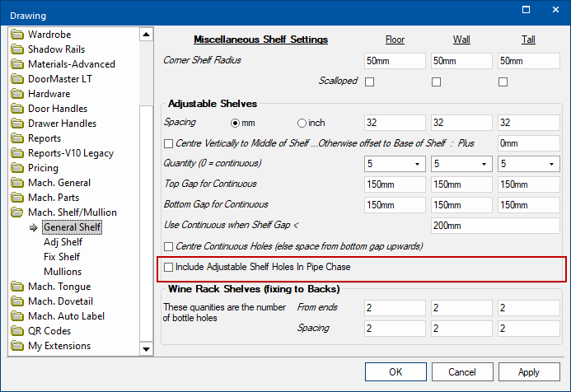
Task: Enable Scalloped checkbox for Floor column
Action: 369,82
